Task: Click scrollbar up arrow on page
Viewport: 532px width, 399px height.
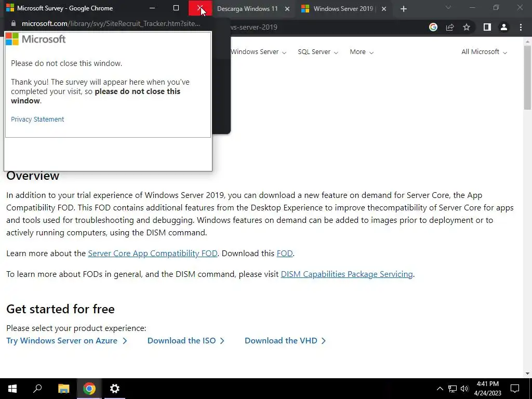Action: (x=527, y=42)
